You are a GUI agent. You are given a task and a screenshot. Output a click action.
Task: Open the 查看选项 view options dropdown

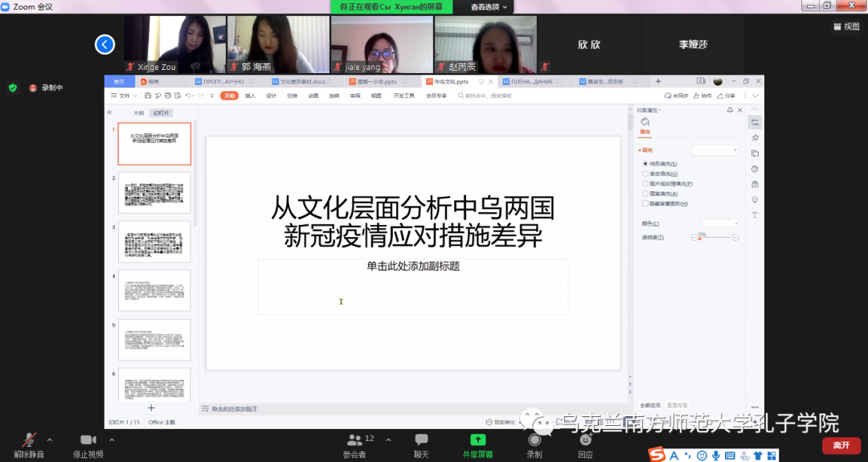tap(489, 6)
